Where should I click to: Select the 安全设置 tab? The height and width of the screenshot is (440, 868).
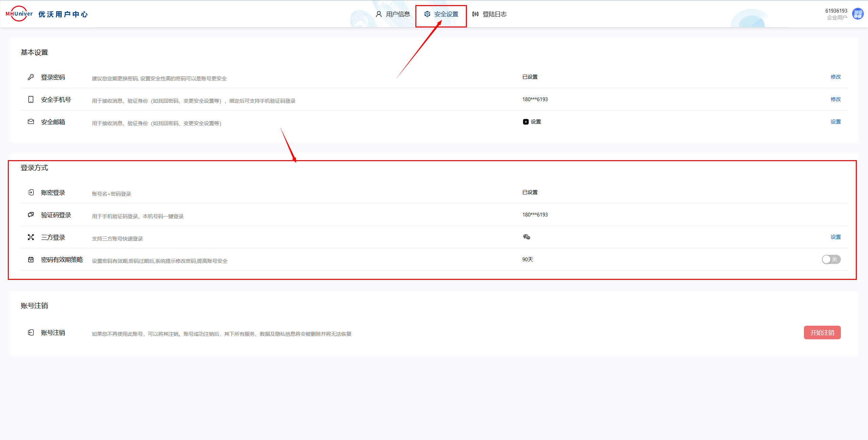[441, 14]
